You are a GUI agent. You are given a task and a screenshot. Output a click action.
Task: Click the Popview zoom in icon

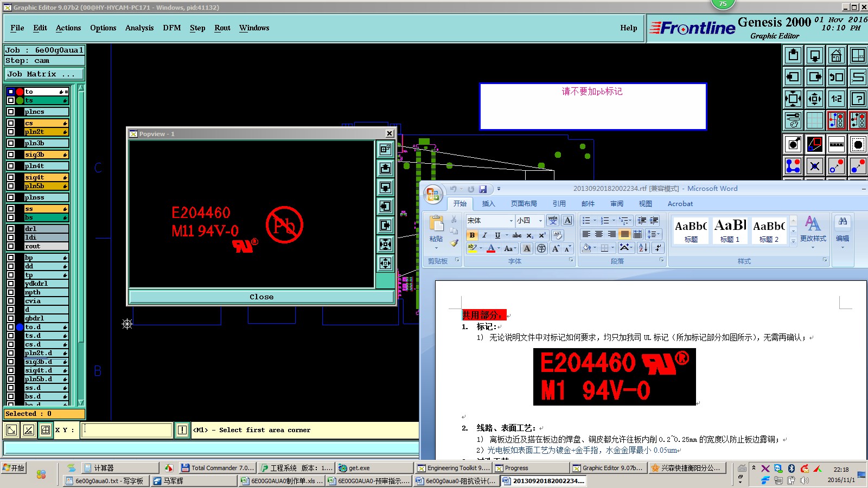(385, 168)
